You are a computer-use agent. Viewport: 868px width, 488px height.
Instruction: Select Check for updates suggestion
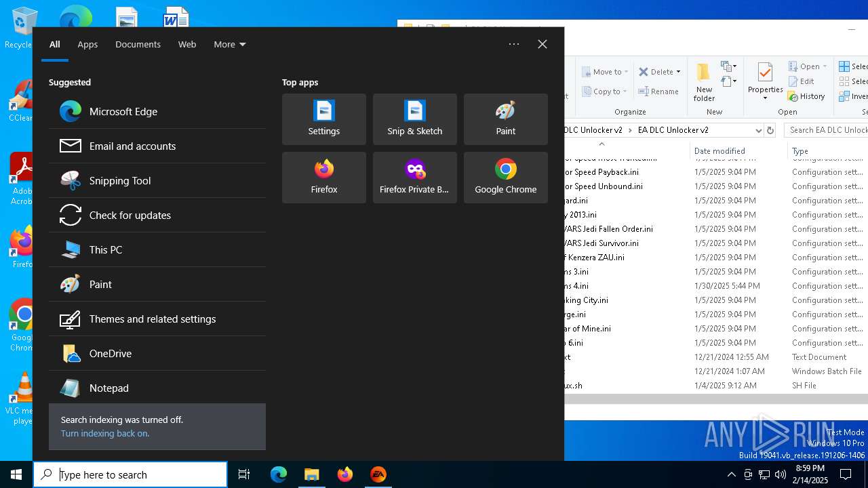click(157, 215)
